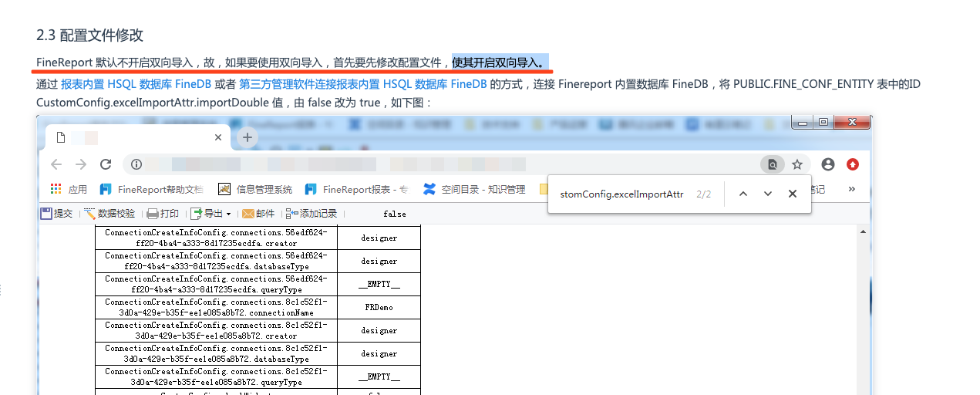Viewport: 980px width, 395px height.
Task: Click the 8c1c52f1 databaseType row cell
Action: pos(216,353)
